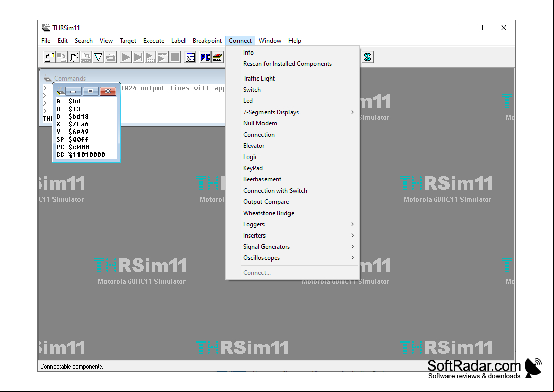Click the SP value $00ff

pyautogui.click(x=78, y=140)
